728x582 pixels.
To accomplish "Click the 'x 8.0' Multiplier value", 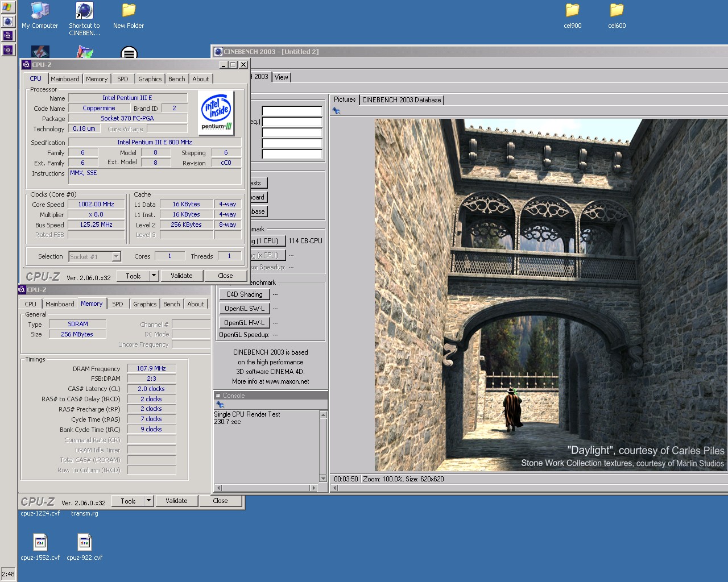I will tap(97, 214).
